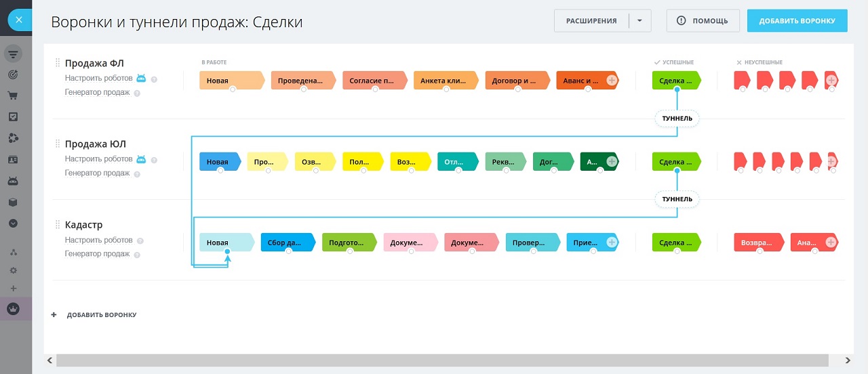Viewport: 868px width, 374px height.
Task: Click the three-circles icon in the sidebar
Action: [x=13, y=138]
